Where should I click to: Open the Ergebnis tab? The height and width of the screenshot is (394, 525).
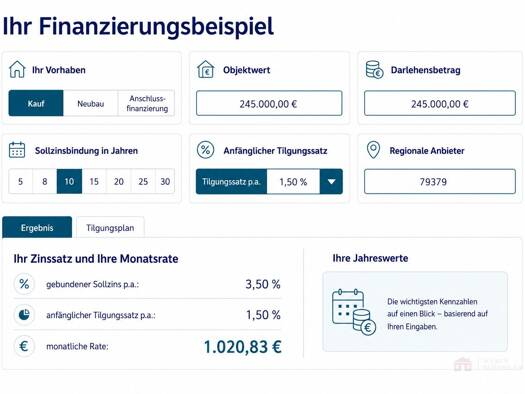point(37,228)
